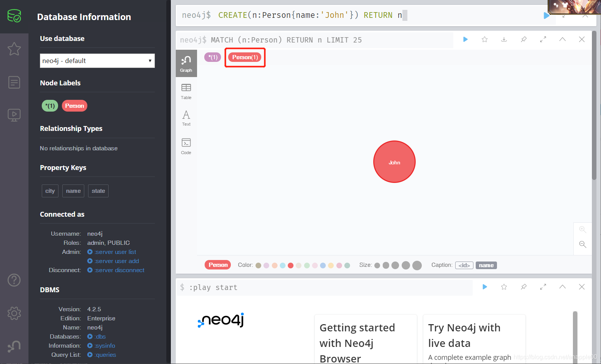
Task: Open the documents panel in sidebar
Action: [14, 82]
